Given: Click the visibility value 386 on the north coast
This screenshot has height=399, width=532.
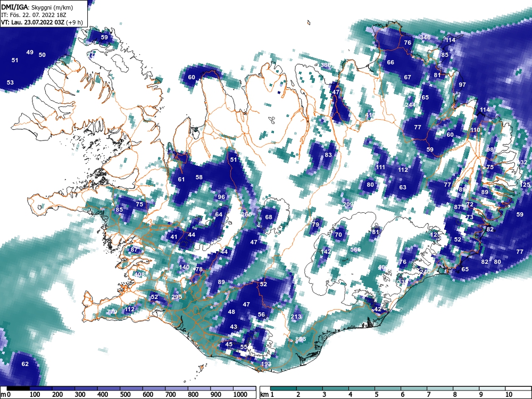Looking at the screenshot, I should [326, 65].
